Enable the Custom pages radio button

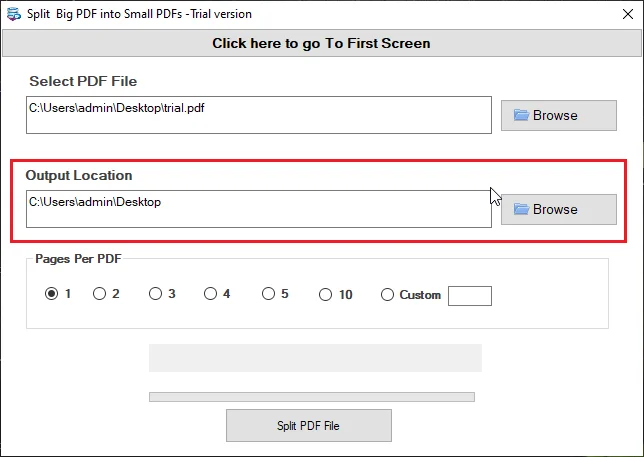(x=388, y=295)
